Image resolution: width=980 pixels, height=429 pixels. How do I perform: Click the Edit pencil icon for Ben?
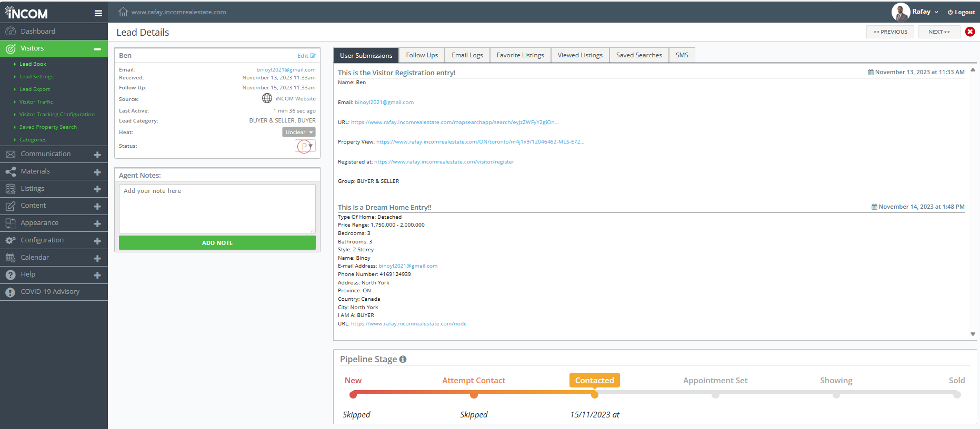(313, 56)
